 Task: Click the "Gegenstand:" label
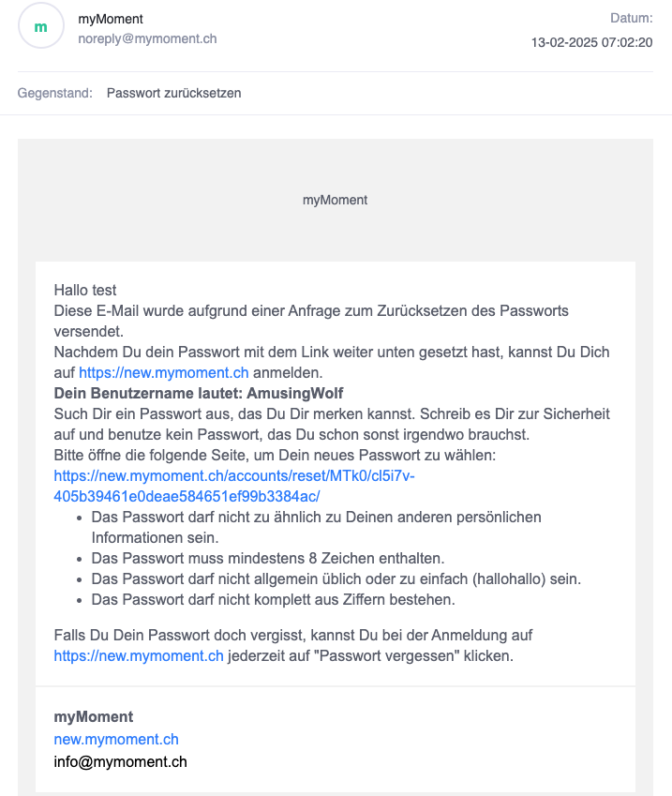point(54,93)
